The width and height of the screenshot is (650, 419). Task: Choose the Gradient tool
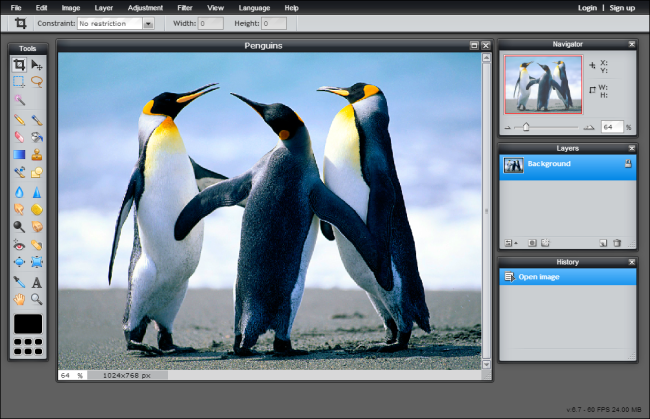point(19,154)
